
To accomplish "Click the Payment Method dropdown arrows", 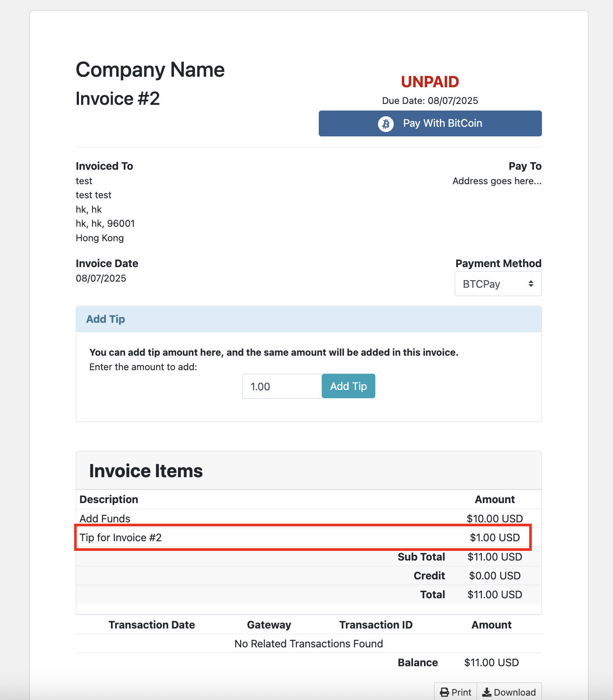I will (531, 284).
